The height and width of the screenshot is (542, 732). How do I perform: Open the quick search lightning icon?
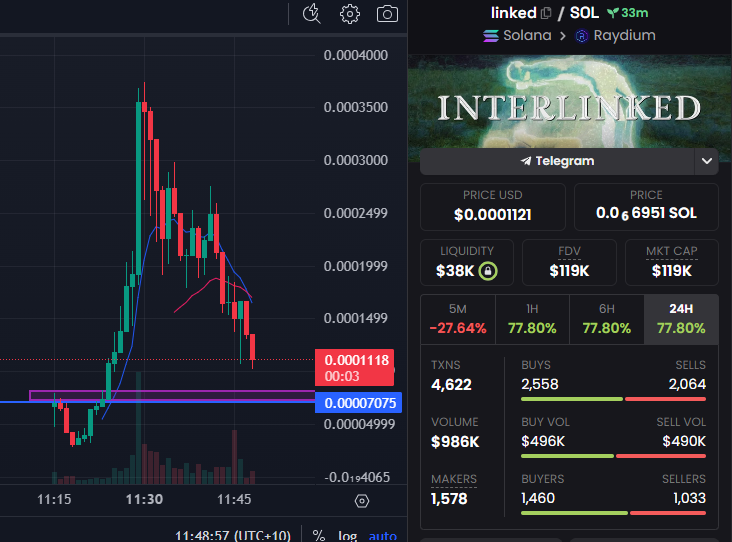click(x=311, y=14)
